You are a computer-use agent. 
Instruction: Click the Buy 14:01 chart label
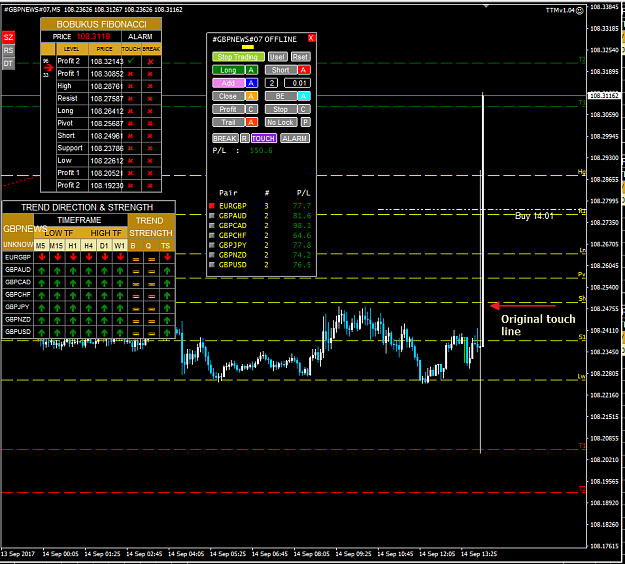pyautogui.click(x=534, y=216)
